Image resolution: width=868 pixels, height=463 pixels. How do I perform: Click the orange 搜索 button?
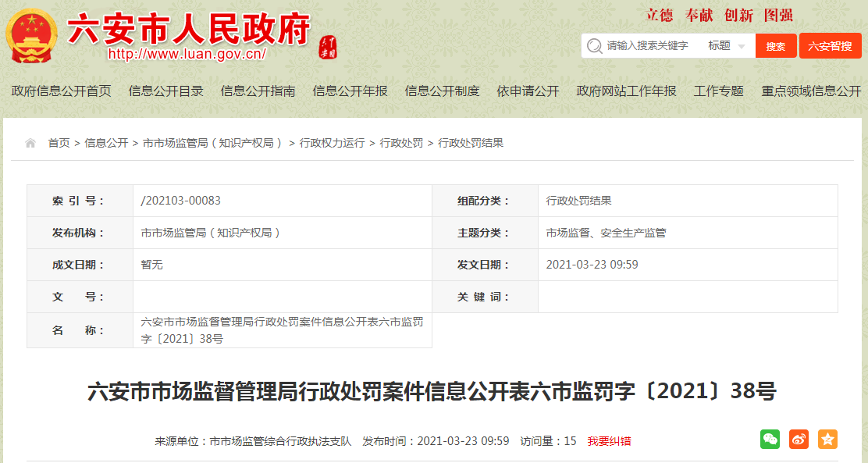pos(776,46)
